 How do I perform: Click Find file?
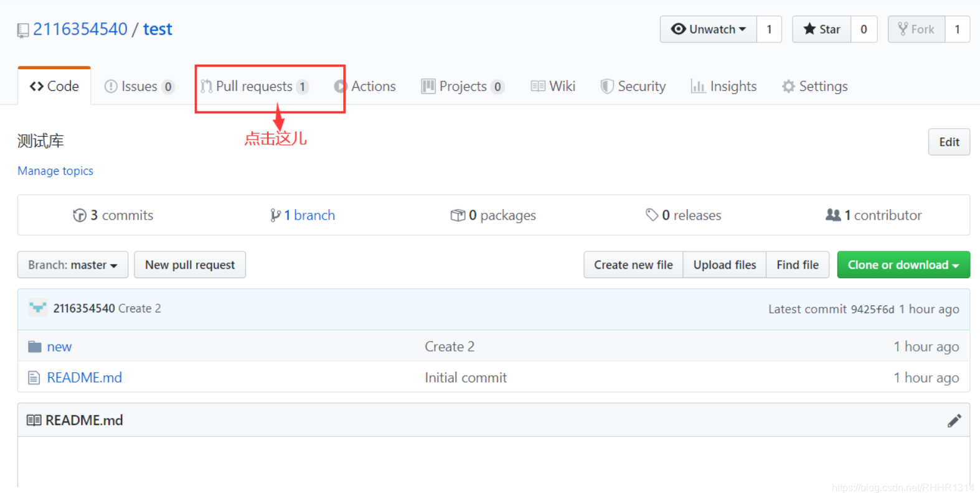[x=798, y=265]
